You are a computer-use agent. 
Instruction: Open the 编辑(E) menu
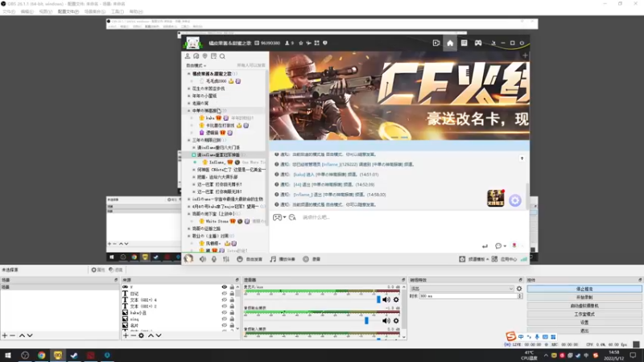point(27,11)
